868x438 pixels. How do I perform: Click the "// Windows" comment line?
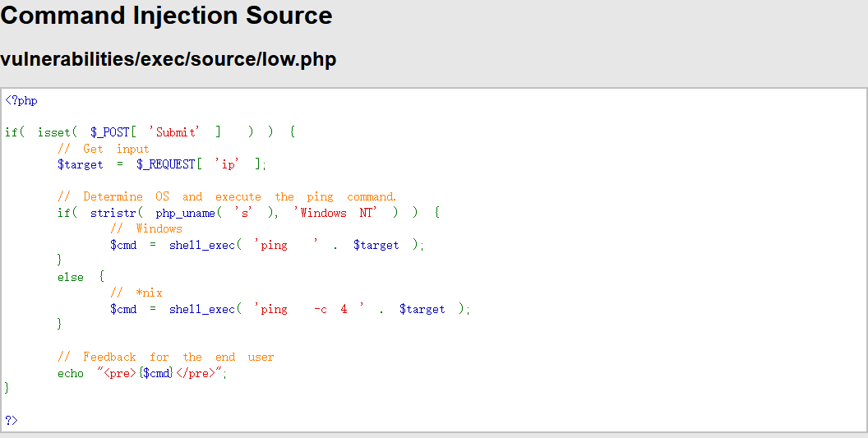pyautogui.click(x=146, y=228)
